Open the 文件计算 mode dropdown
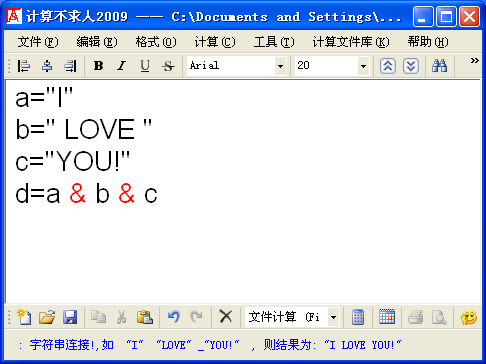 point(333,317)
